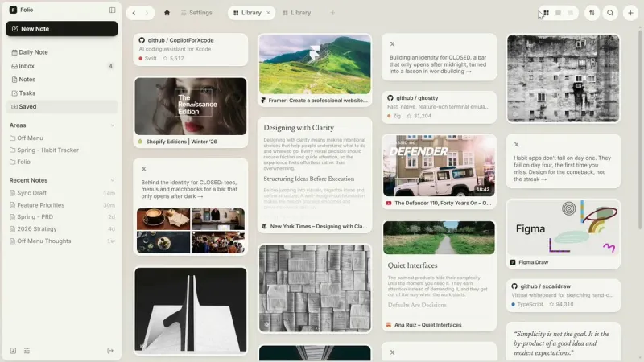Create a New Note
The image size is (644, 362).
(x=62, y=29)
